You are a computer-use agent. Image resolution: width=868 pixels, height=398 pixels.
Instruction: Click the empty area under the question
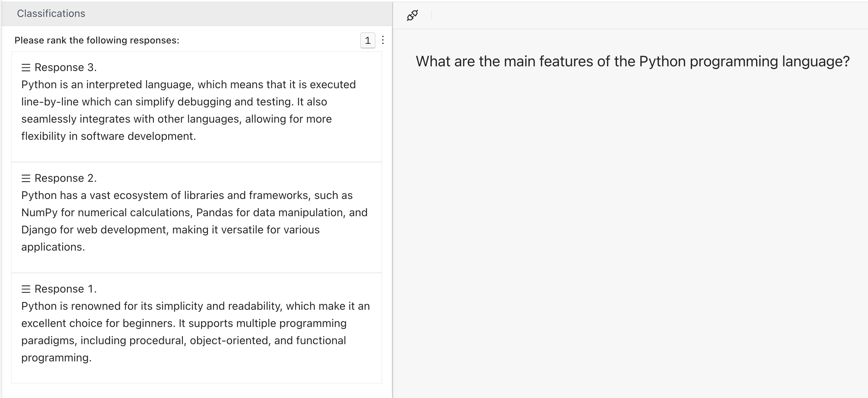coord(630,236)
